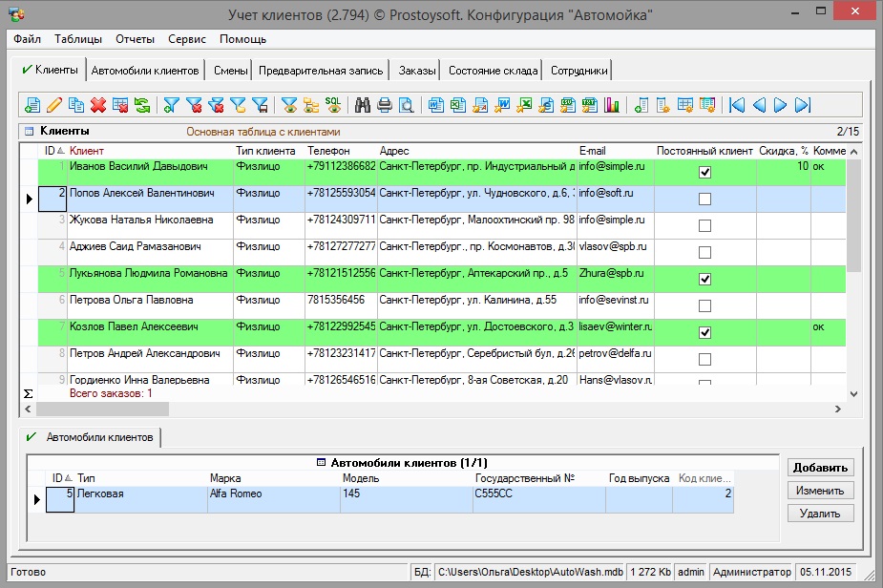Toggle regular client checkbox for Иванов Василий

click(x=704, y=173)
